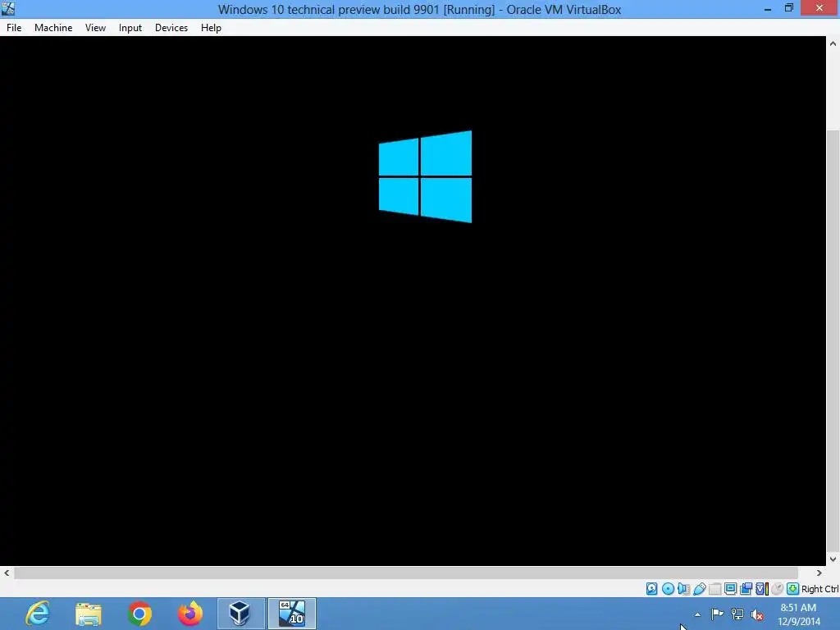
Task: Open Action Center flag icon
Action: pyautogui.click(x=717, y=614)
